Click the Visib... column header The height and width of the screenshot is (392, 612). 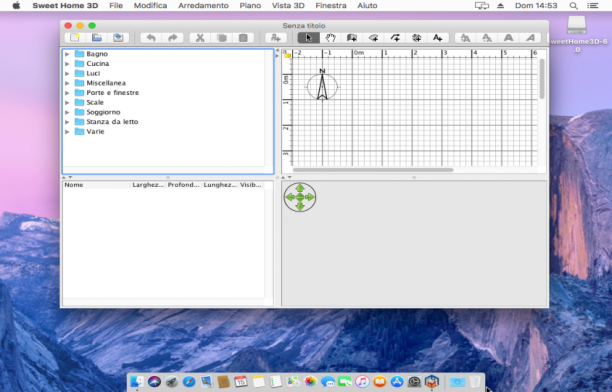point(251,185)
